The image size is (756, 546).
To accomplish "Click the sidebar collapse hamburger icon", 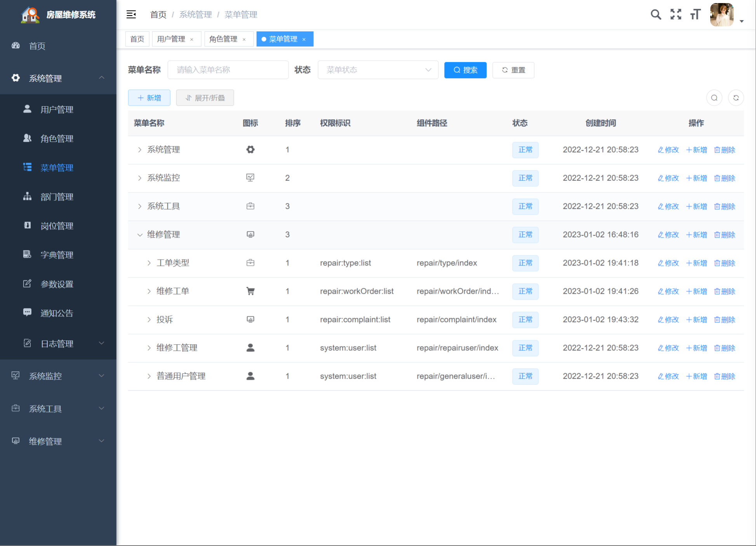I will [131, 15].
